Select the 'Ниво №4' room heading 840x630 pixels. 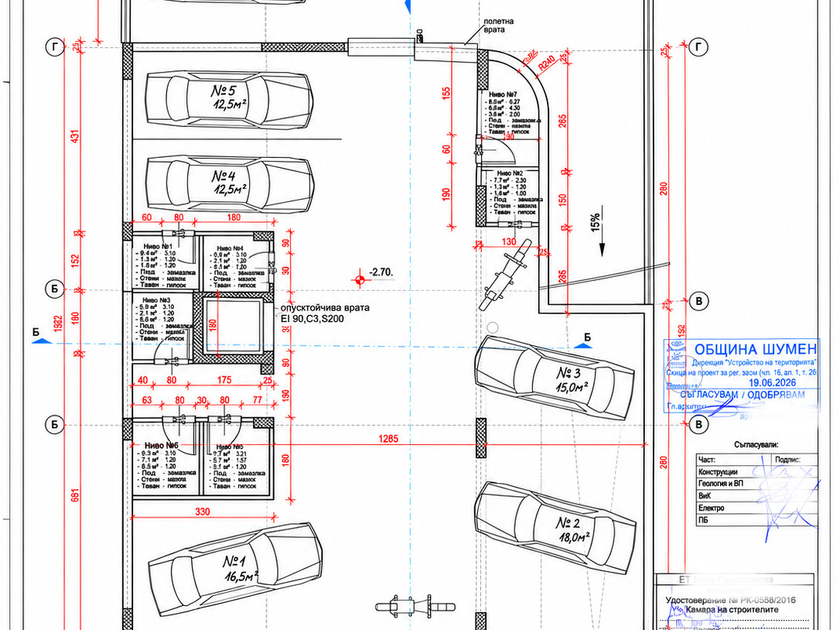point(229,248)
